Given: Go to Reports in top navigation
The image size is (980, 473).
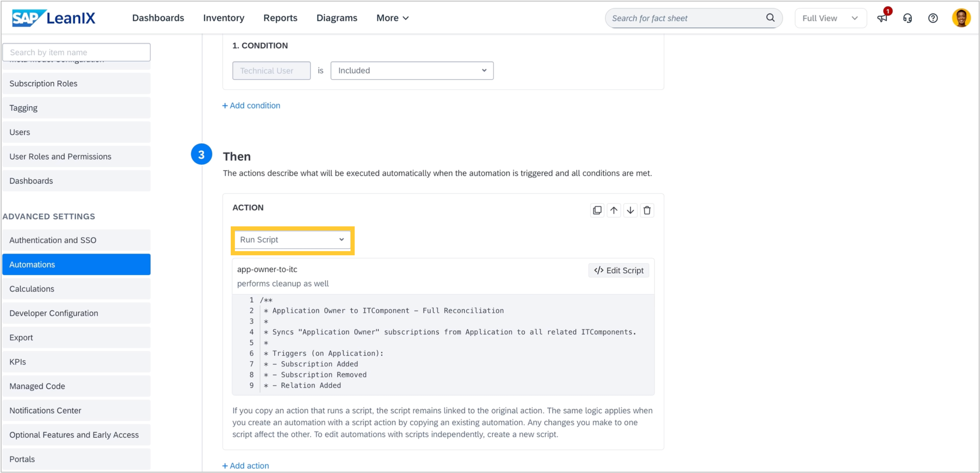Looking at the screenshot, I should pos(280,18).
